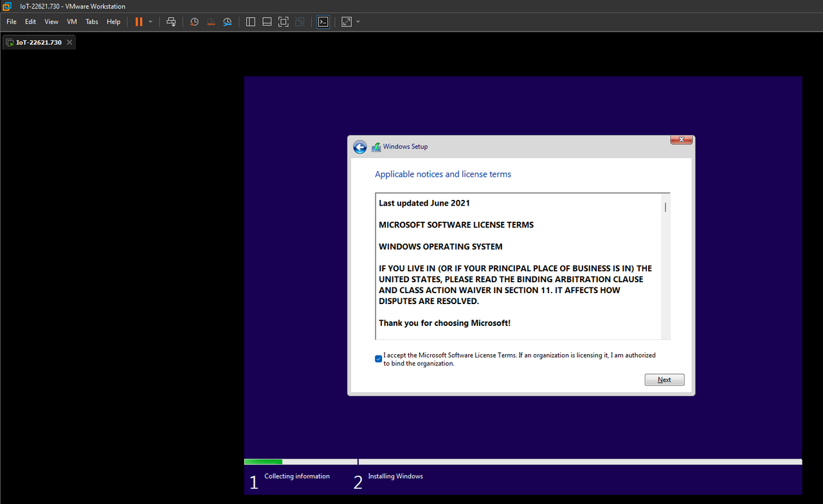Click the Next button
The image size is (823, 504).
pyautogui.click(x=664, y=380)
